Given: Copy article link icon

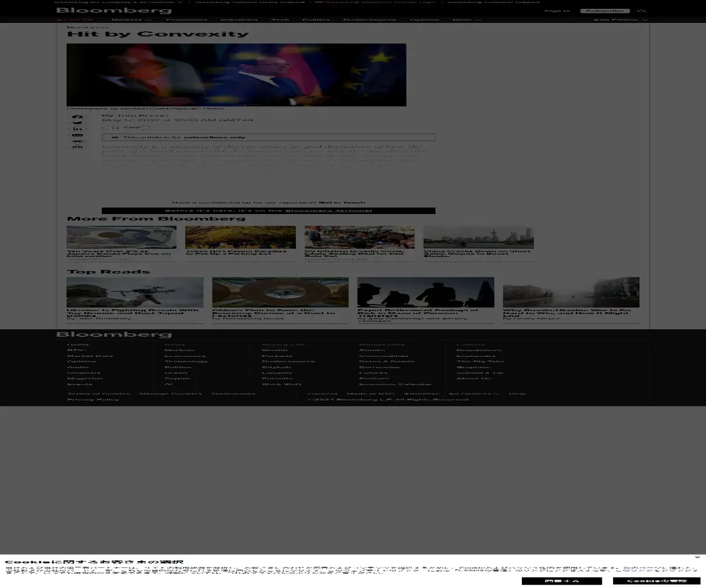Looking at the screenshot, I should pyautogui.click(x=78, y=142).
